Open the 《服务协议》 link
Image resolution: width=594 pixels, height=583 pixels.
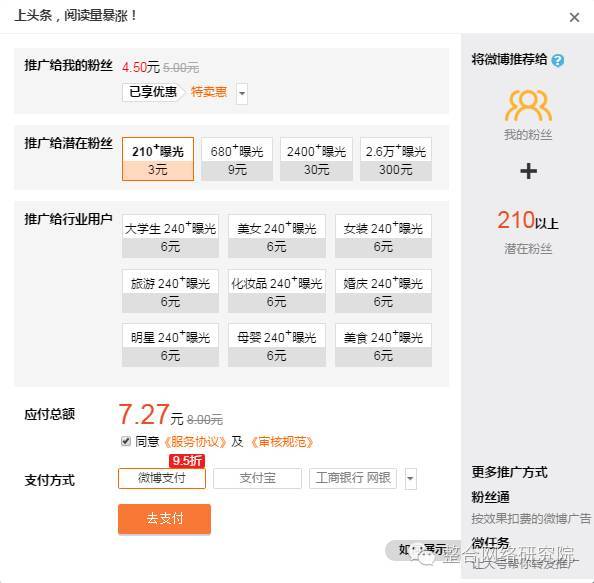[x=195, y=442]
